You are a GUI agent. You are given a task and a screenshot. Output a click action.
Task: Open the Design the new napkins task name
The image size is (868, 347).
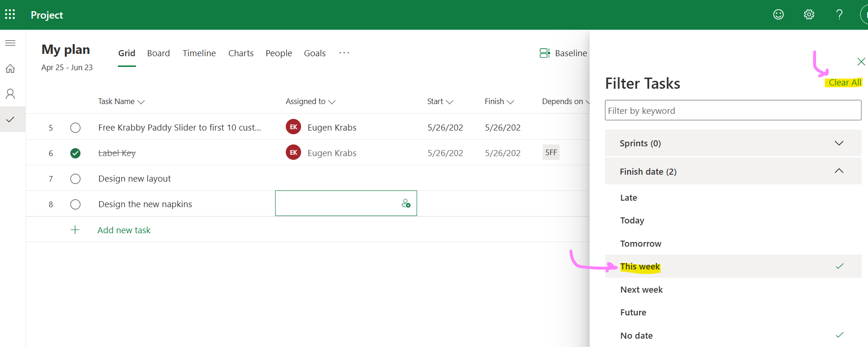tap(145, 204)
